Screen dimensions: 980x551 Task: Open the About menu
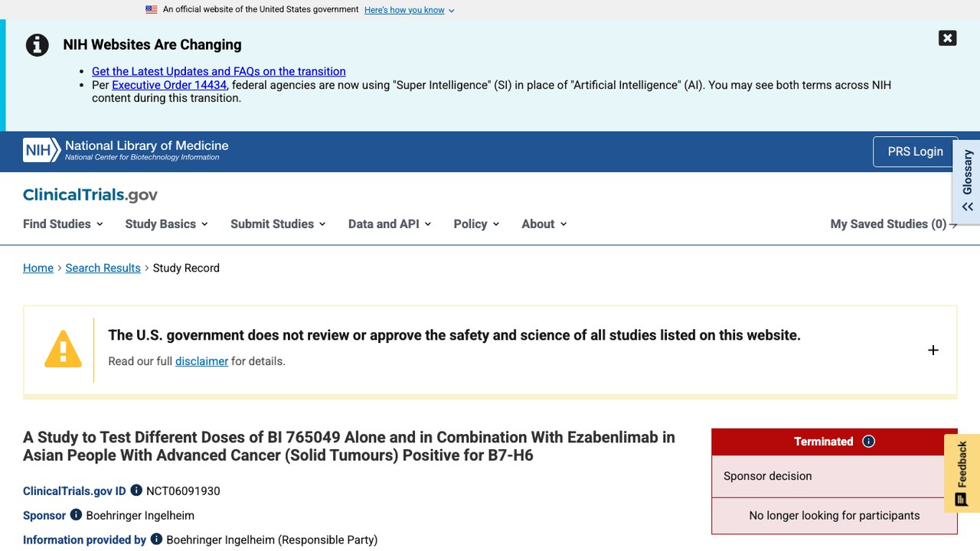click(544, 223)
